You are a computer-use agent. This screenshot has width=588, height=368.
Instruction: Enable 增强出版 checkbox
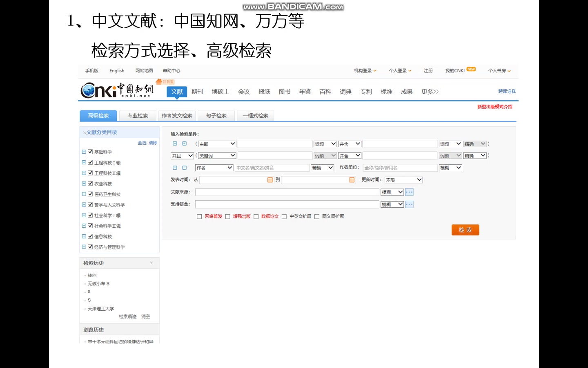point(228,217)
